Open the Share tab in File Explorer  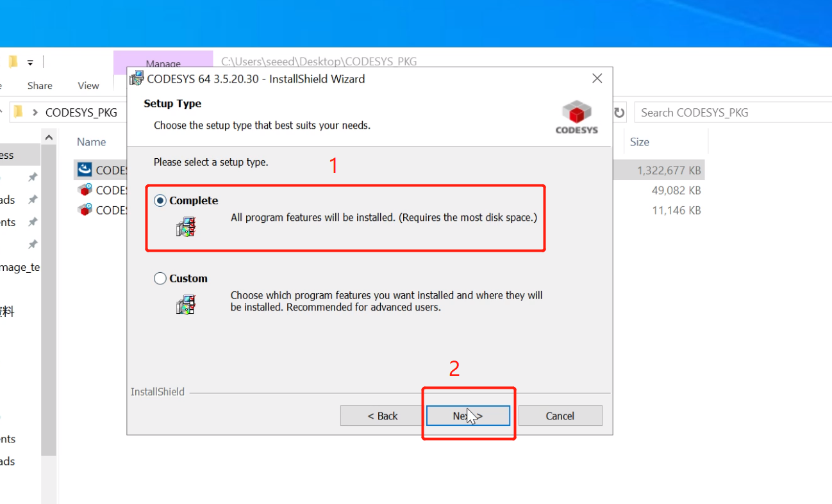pos(40,85)
